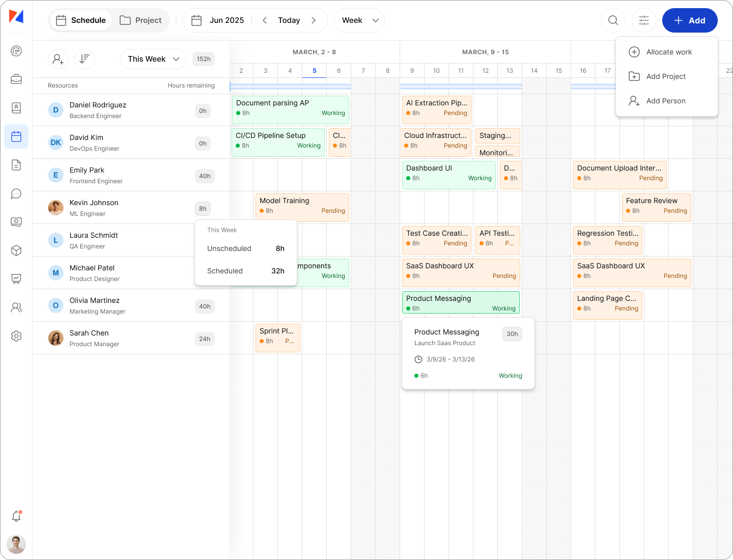Go to next period with right chevron
The height and width of the screenshot is (560, 733).
pyautogui.click(x=314, y=20)
